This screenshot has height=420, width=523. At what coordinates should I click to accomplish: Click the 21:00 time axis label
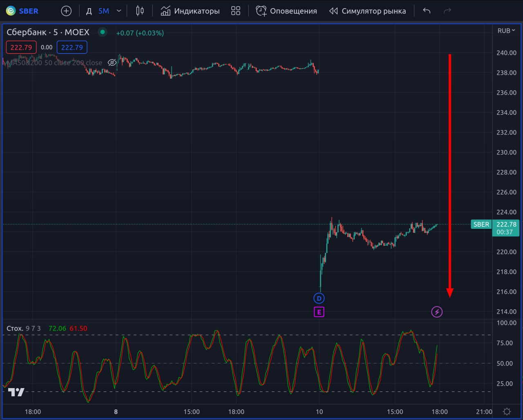[x=484, y=412]
